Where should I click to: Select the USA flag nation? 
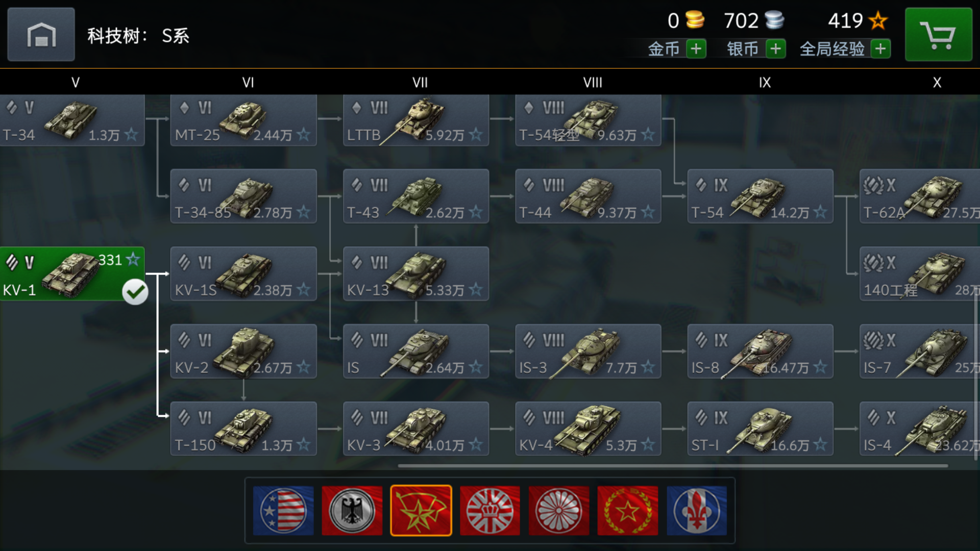point(283,510)
